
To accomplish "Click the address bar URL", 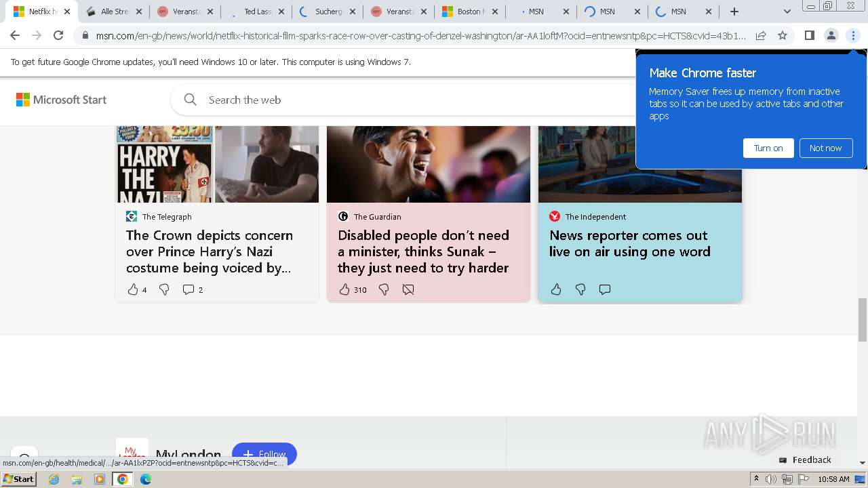I will coord(420,35).
